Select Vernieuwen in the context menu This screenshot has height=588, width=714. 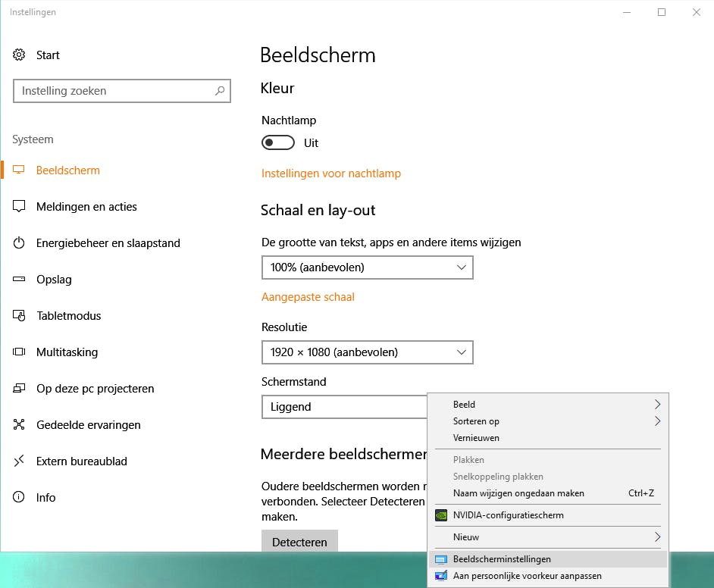476,438
